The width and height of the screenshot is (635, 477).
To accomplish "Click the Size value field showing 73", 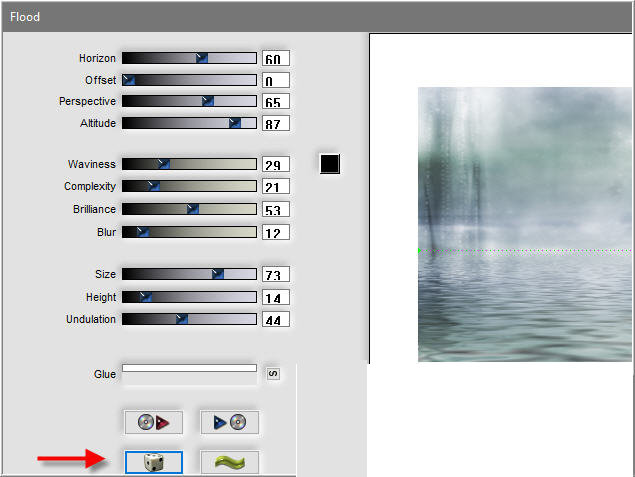I will click(276, 274).
